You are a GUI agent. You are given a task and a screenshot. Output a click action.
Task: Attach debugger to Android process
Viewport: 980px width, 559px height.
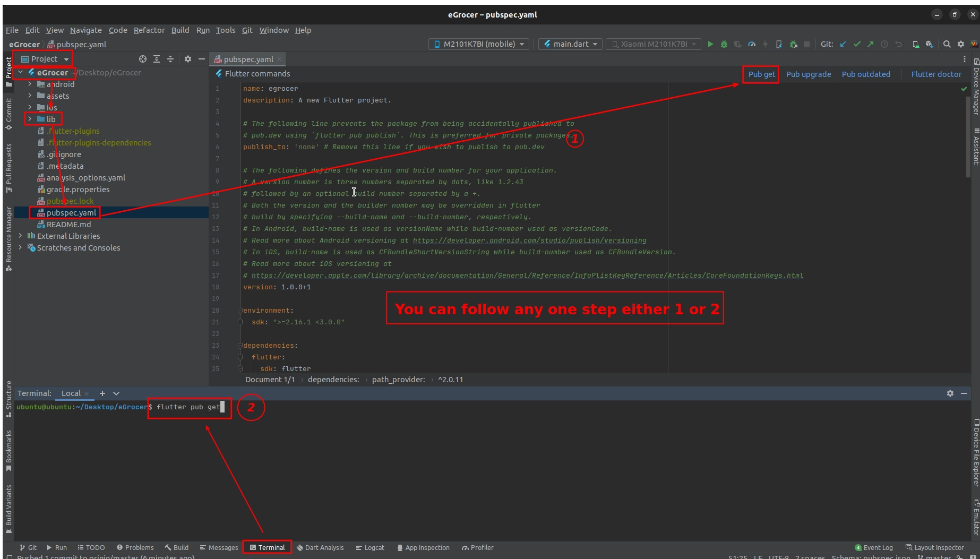793,44
